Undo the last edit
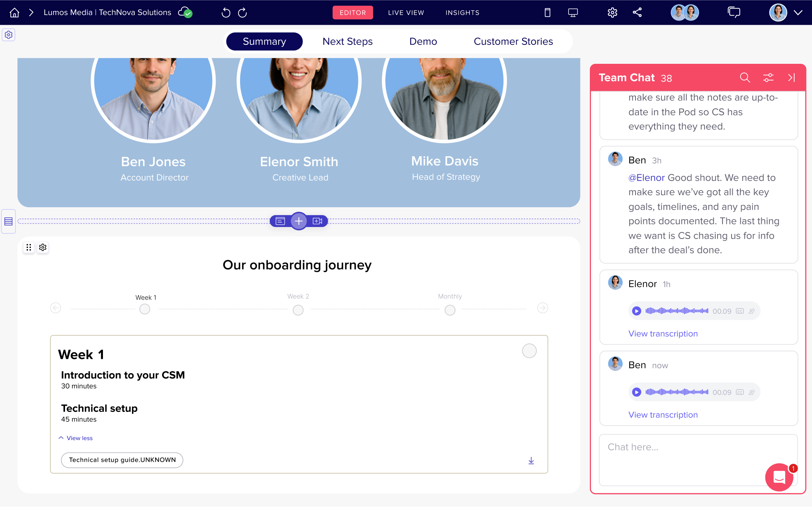812x507 pixels. click(x=226, y=13)
